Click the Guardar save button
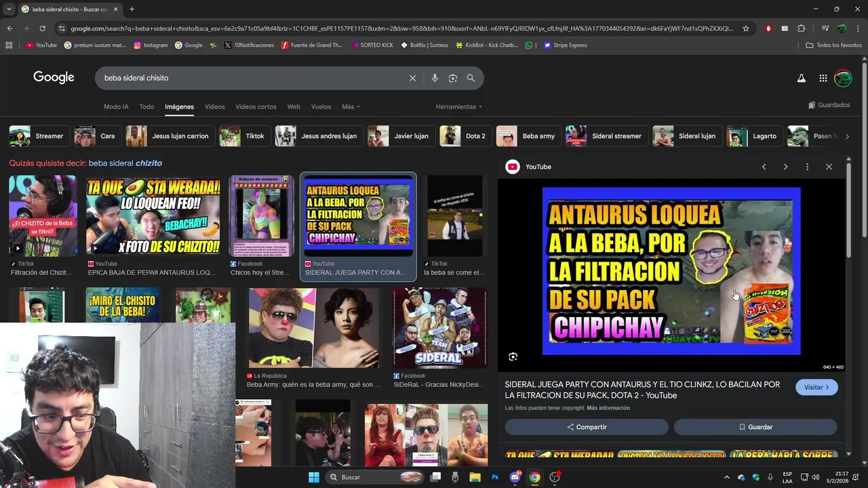This screenshot has width=868, height=488. coord(755,427)
